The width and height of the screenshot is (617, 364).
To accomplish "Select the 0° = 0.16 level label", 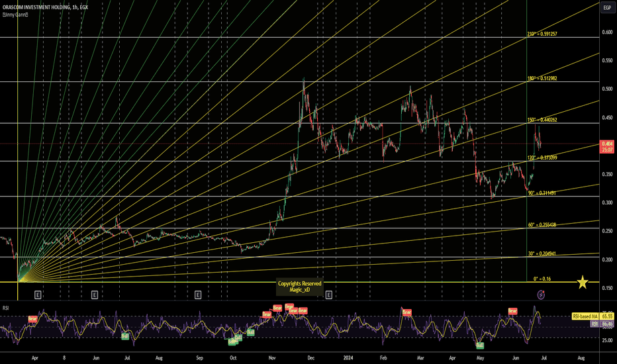I will click(542, 279).
